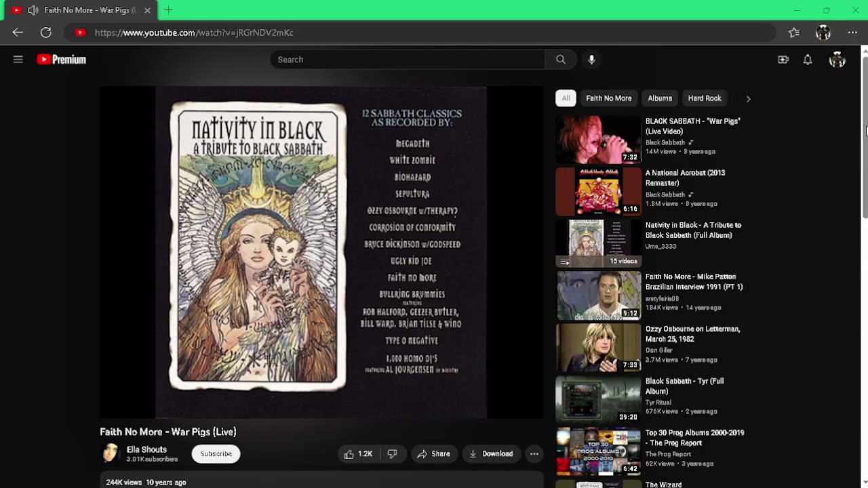Image resolution: width=868 pixels, height=488 pixels.
Task: Select the Faith No More filter chip
Action: pos(609,98)
